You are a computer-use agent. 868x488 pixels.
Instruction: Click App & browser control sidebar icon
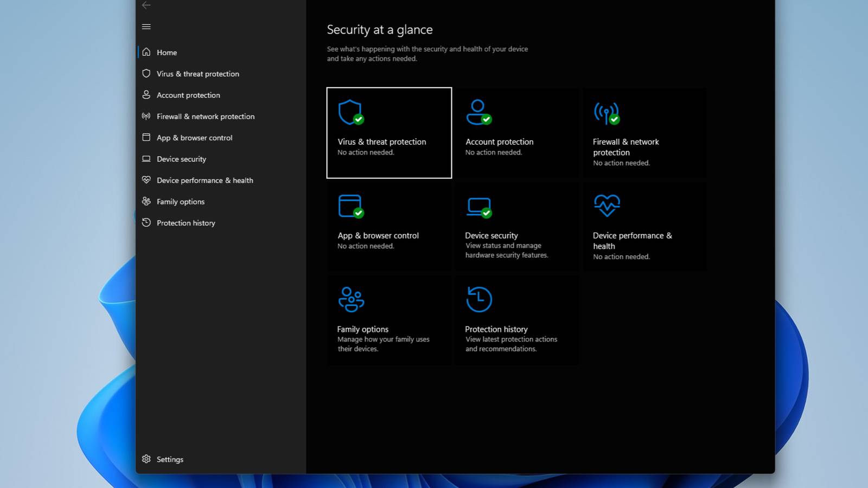coord(146,138)
